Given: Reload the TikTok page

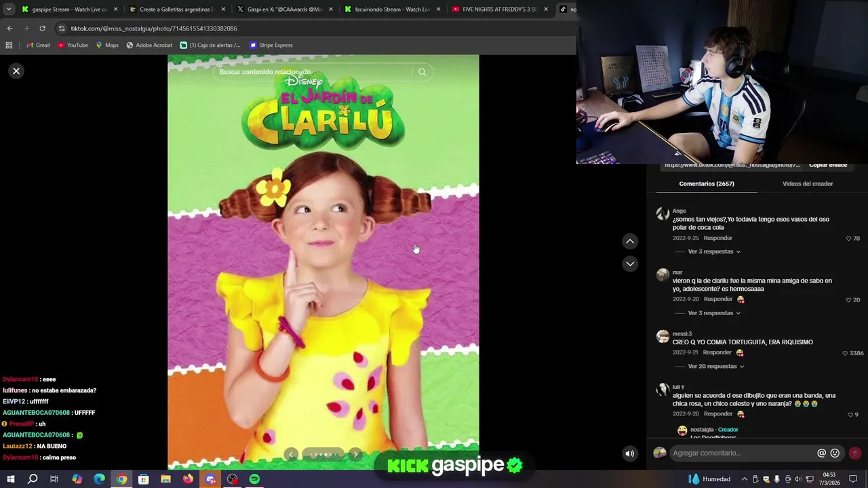Looking at the screenshot, I should 42,28.
